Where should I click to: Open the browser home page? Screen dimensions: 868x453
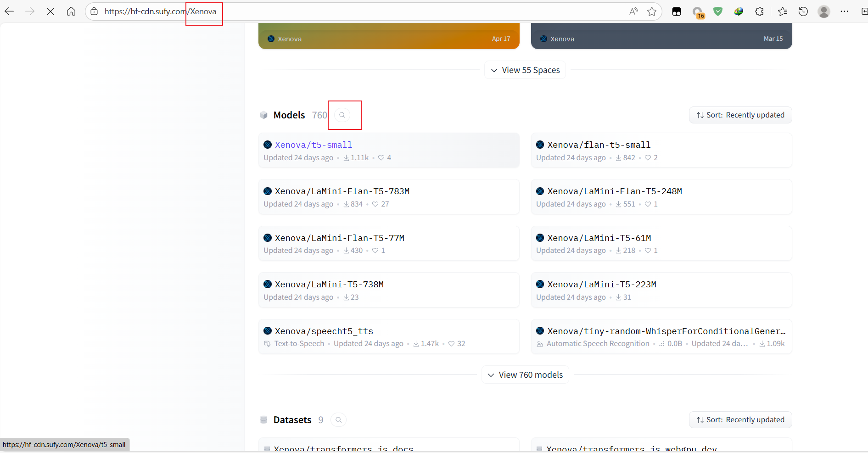pyautogui.click(x=71, y=11)
